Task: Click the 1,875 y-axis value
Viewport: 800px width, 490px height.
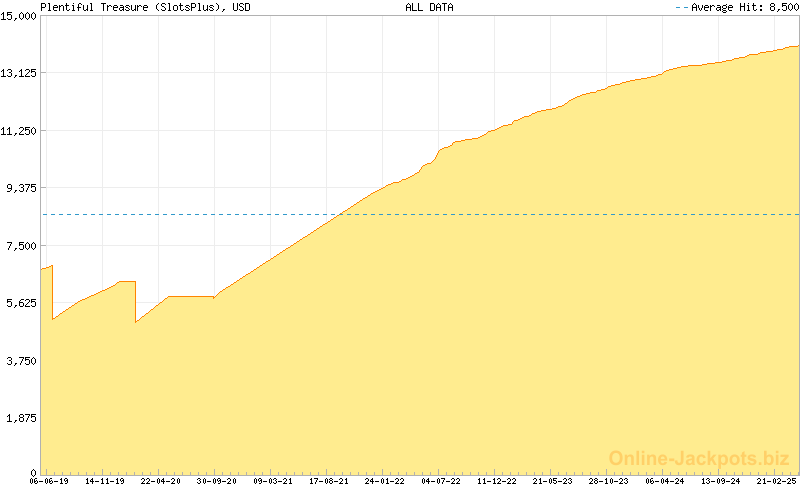Action: [21, 418]
